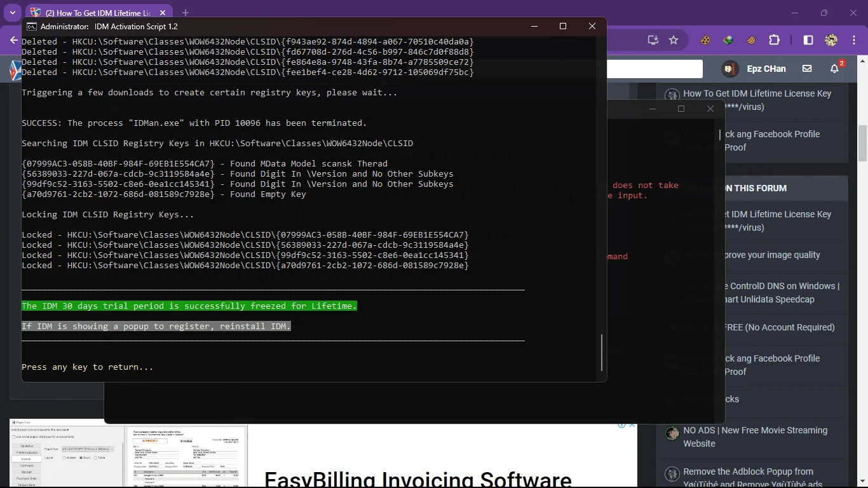Click the "Found Empty Key" line
This screenshot has width=868, height=488.
(x=164, y=194)
